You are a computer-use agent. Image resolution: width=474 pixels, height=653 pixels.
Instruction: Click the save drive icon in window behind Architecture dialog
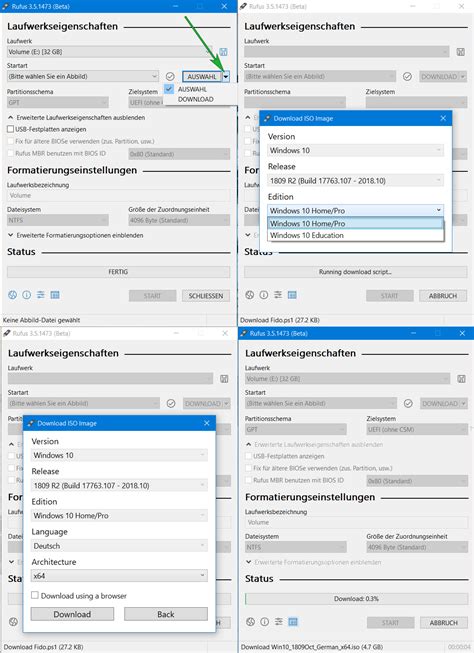click(224, 379)
